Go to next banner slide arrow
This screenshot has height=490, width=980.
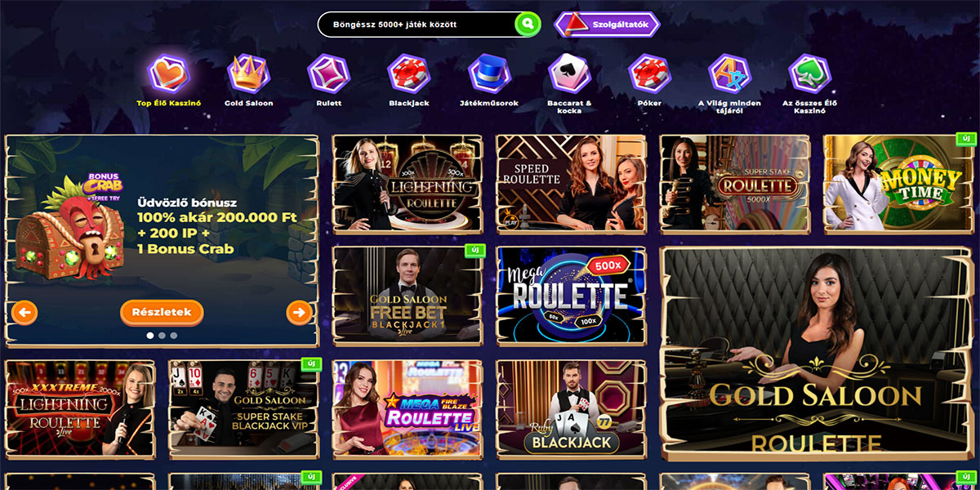[299, 312]
